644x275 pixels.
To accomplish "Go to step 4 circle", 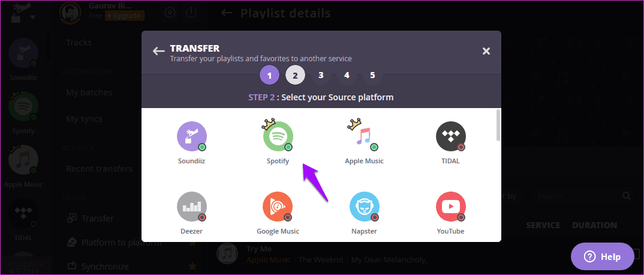I will pyautogui.click(x=347, y=75).
